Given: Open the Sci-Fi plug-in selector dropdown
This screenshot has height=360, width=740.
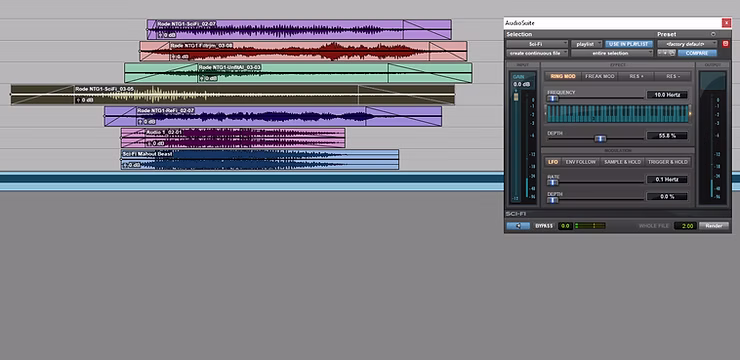Looking at the screenshot, I should [x=537, y=43].
